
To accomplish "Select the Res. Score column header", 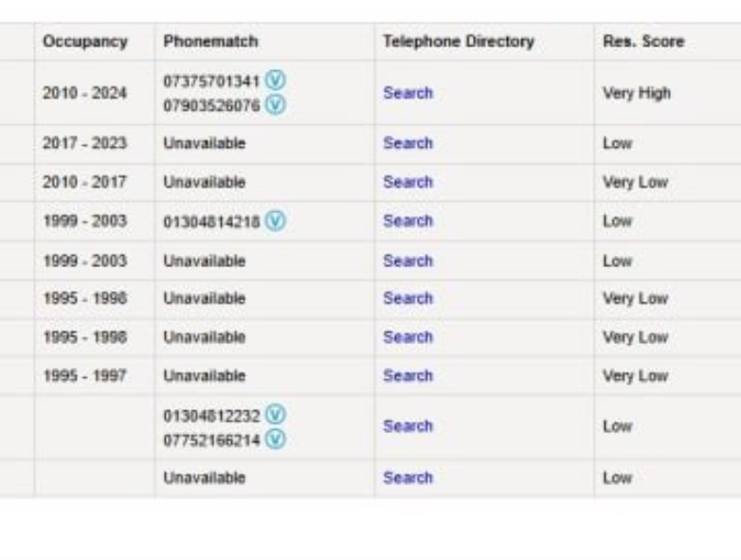I will click(643, 42).
